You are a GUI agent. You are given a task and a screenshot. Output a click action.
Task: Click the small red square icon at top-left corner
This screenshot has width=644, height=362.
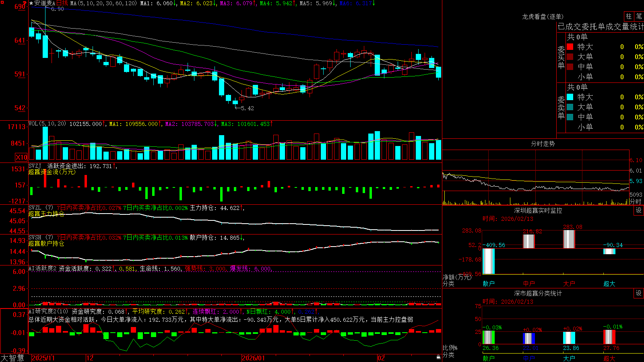coord(2,2)
